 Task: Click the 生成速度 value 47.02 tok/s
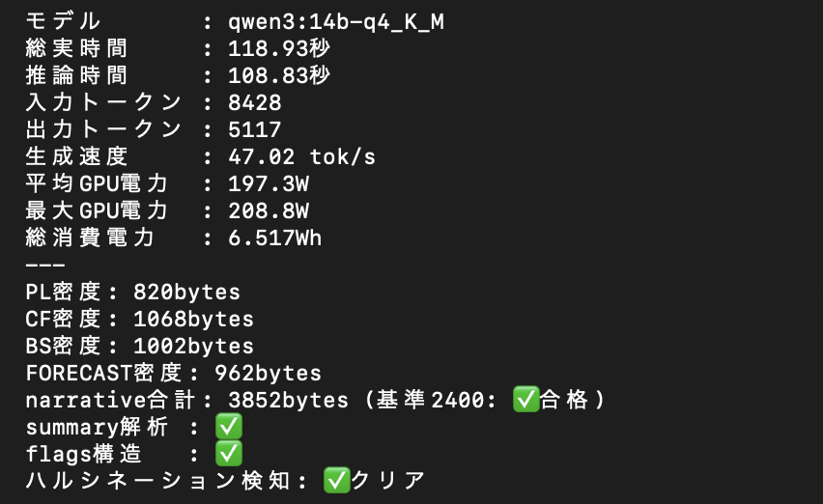click(301, 156)
